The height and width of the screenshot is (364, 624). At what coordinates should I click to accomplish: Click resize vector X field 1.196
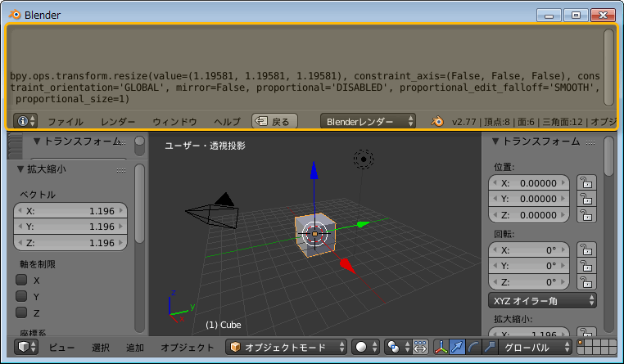70,210
